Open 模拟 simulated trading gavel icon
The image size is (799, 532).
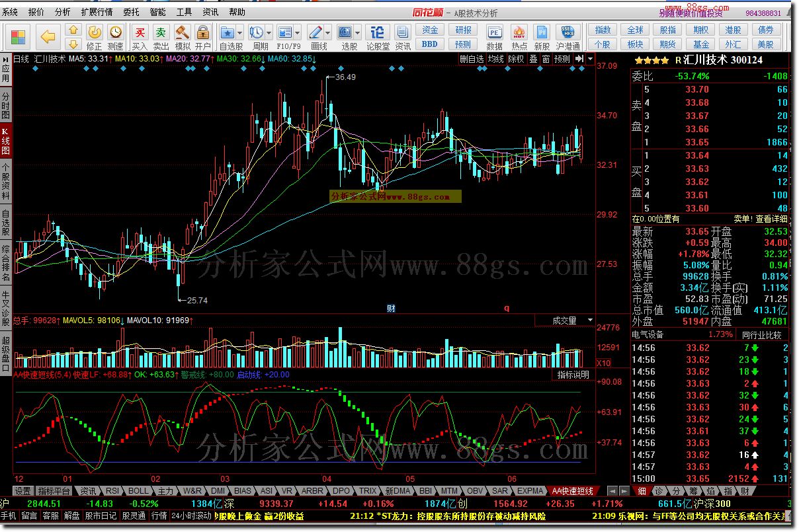pos(182,37)
